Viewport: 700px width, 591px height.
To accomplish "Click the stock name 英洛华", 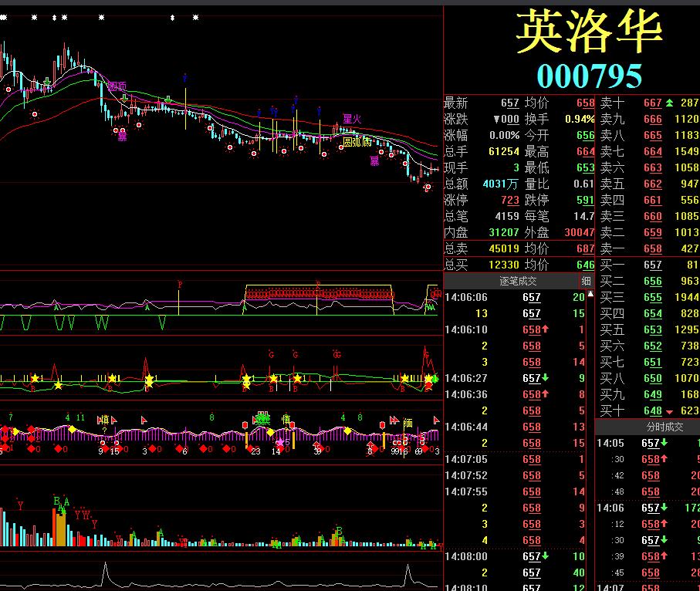I will pyautogui.click(x=590, y=31).
